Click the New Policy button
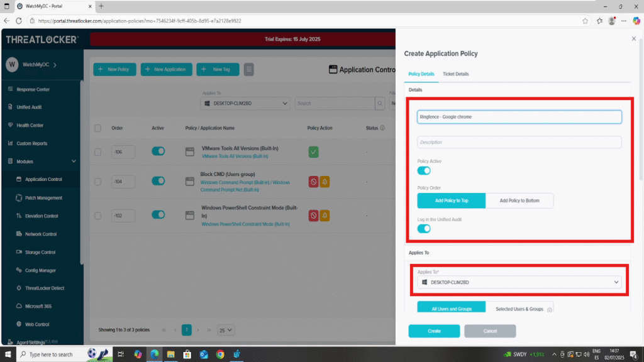Image resolution: width=644 pixels, height=362 pixels. [114, 69]
